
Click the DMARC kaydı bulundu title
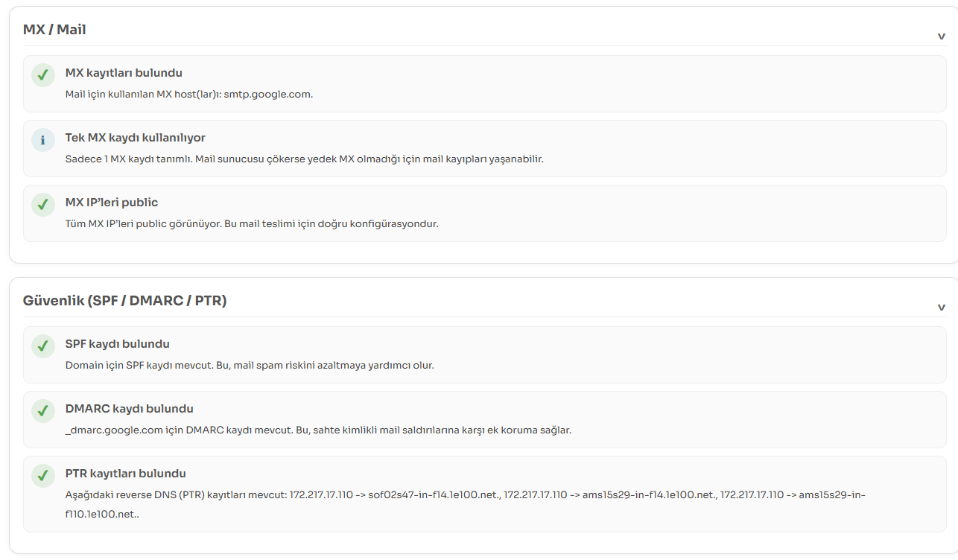tap(130, 409)
